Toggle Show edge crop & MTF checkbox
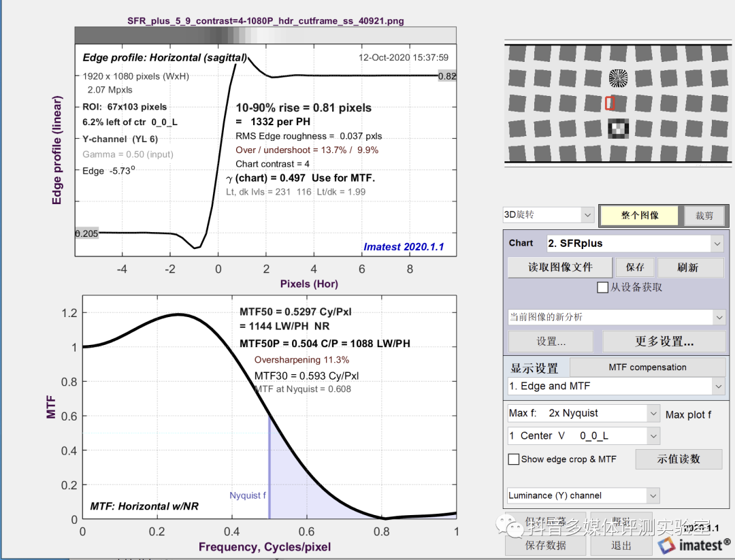The image size is (735, 560). (514, 459)
